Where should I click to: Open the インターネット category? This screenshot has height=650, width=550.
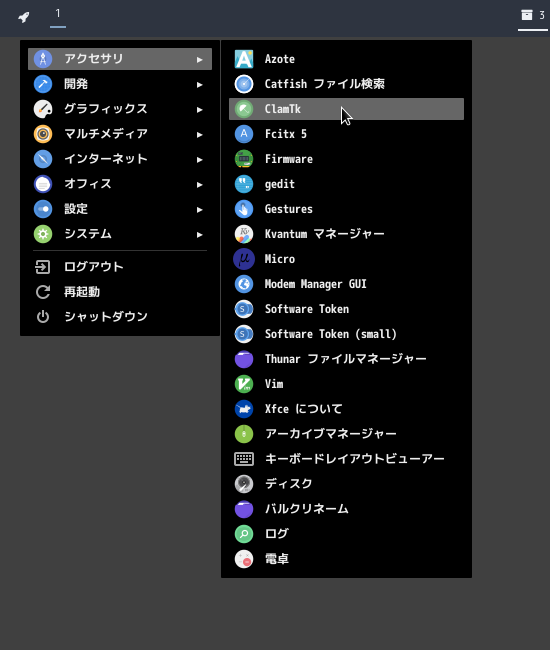coord(120,159)
